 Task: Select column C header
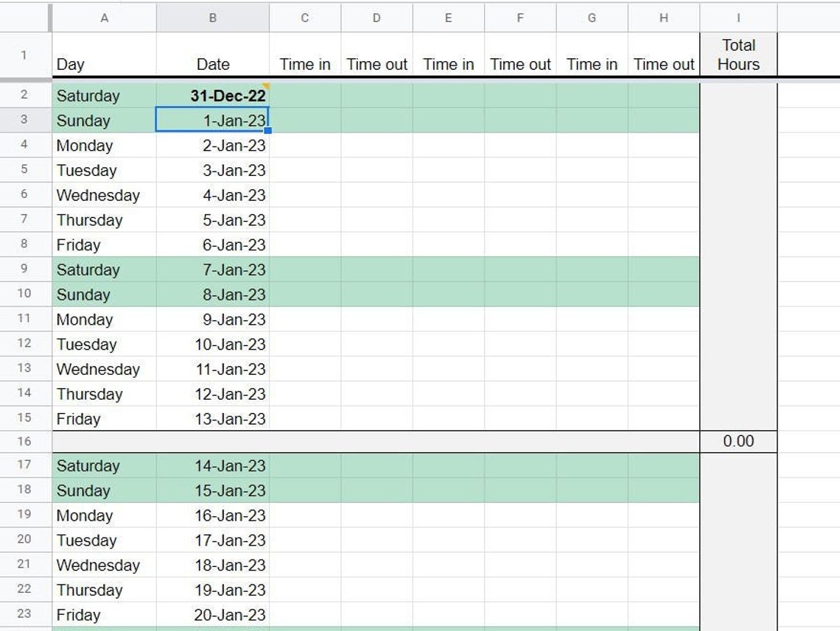coord(305,18)
